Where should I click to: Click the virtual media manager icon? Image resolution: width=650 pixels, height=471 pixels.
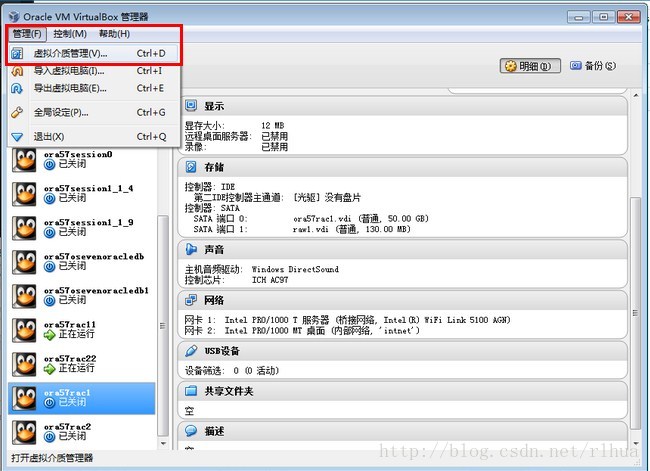(x=17, y=53)
